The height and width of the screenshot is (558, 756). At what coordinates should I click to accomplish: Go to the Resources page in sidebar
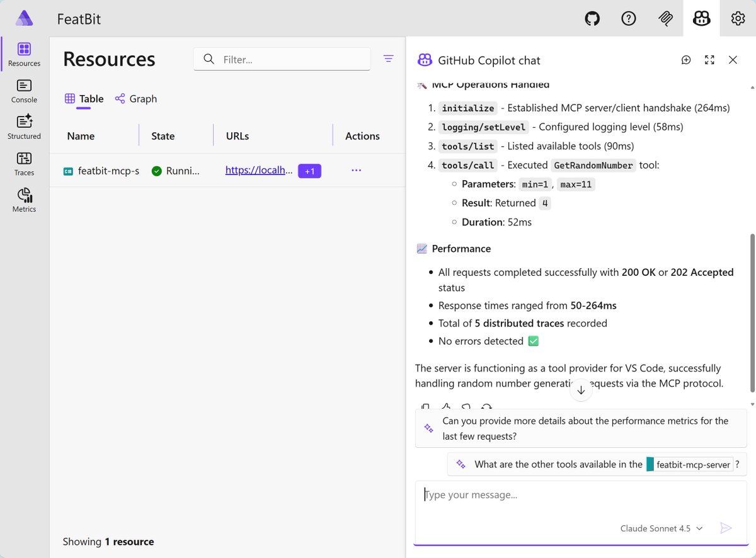click(x=25, y=55)
